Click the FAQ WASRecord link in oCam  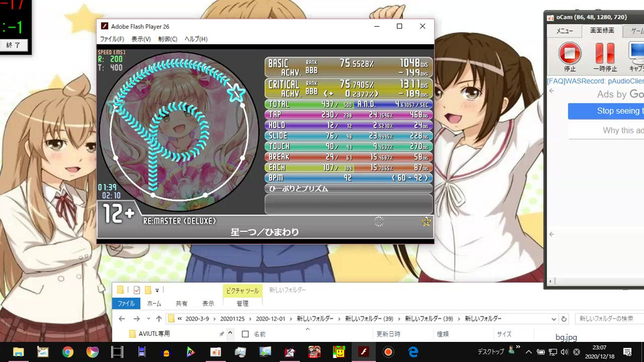595,81
